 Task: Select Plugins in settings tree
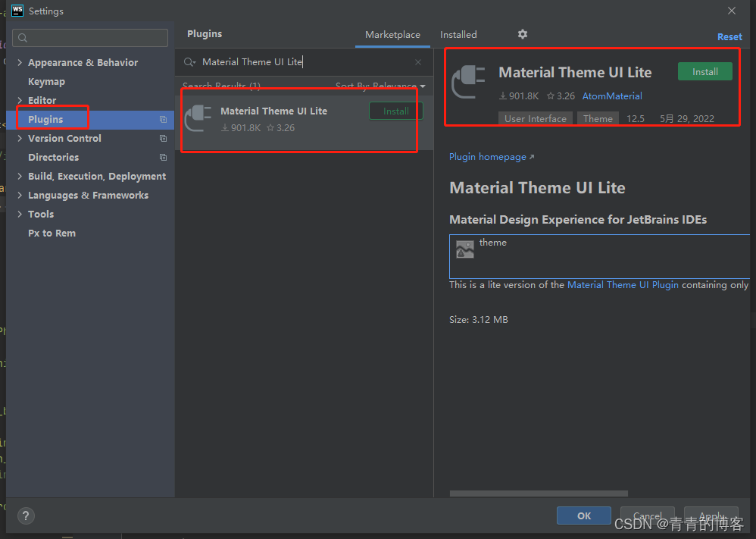(x=90, y=120)
